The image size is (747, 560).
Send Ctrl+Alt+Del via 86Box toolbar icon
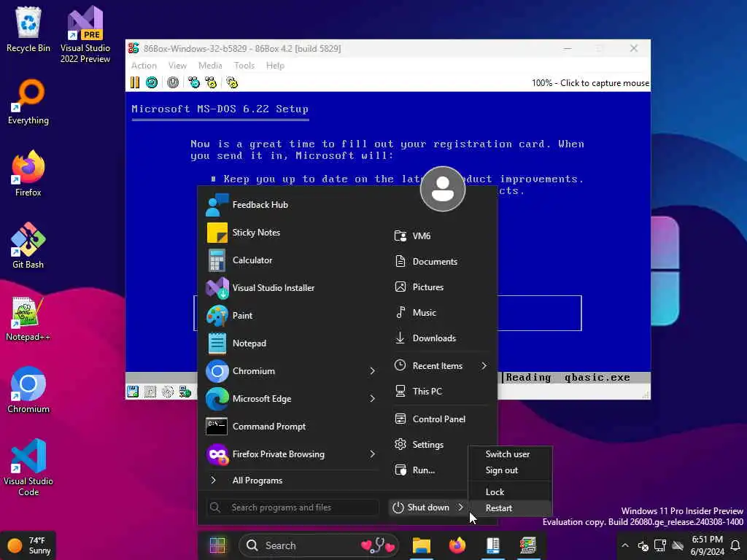click(194, 82)
